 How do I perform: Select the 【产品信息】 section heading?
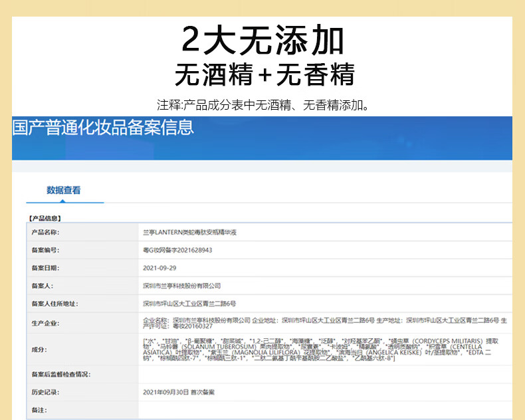(x=45, y=218)
